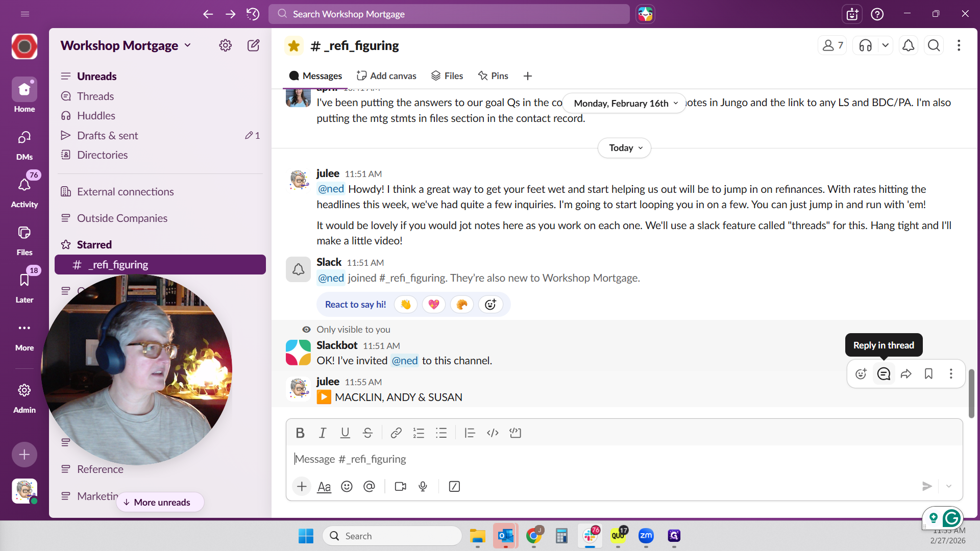
Task: Click the @ned mention in Slackbot message
Action: pyautogui.click(x=405, y=361)
